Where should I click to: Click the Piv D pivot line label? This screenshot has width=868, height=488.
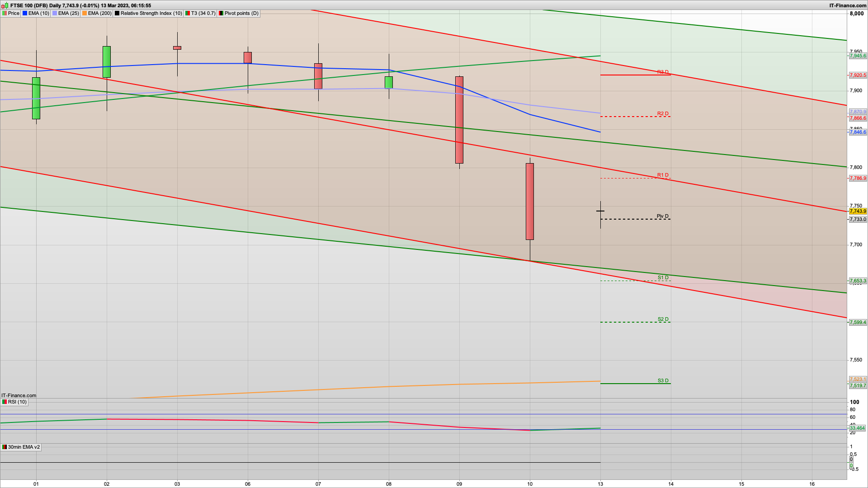pyautogui.click(x=662, y=216)
